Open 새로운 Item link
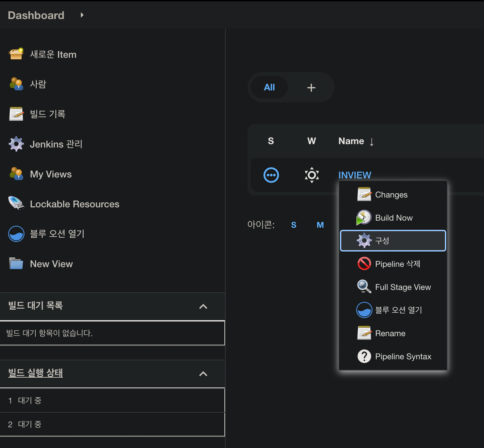The image size is (484, 448). coord(53,54)
